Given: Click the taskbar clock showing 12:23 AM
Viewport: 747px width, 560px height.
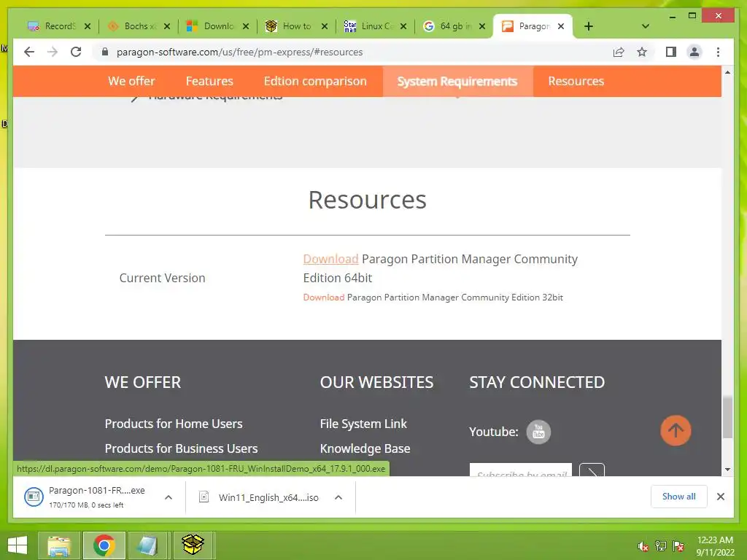Looking at the screenshot, I should point(715,545).
